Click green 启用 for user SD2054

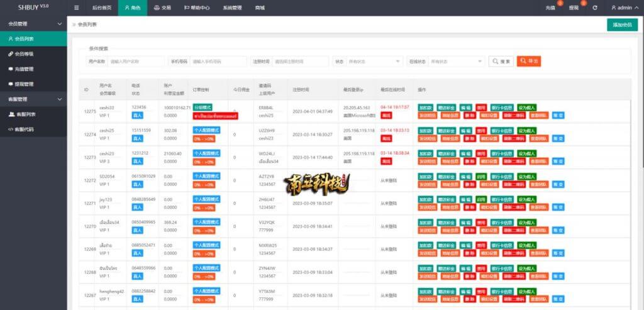point(481,176)
